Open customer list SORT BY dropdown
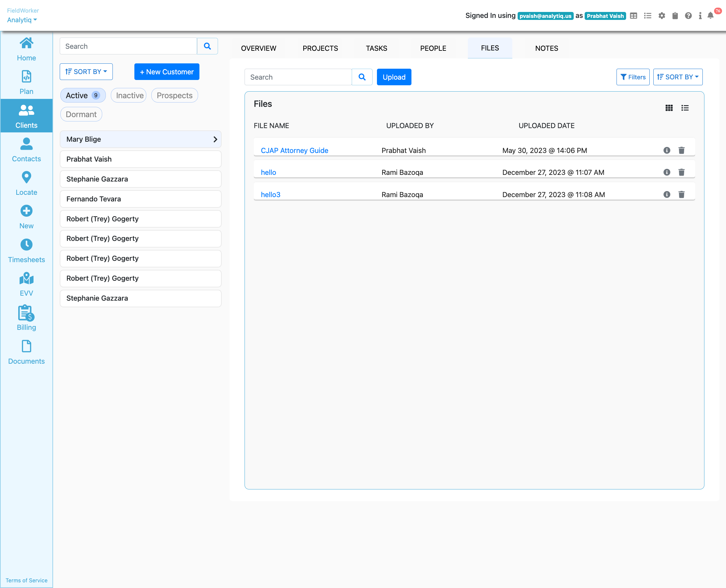 point(86,72)
